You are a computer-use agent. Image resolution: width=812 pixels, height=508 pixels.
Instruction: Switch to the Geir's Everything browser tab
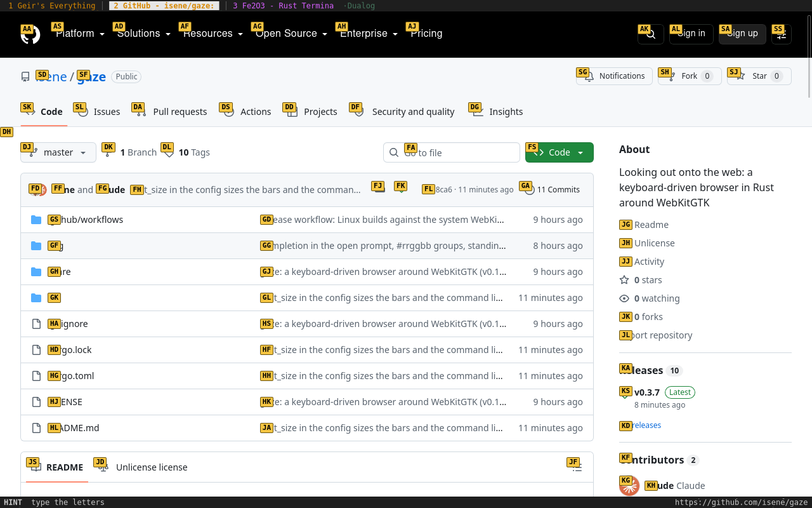point(52,6)
